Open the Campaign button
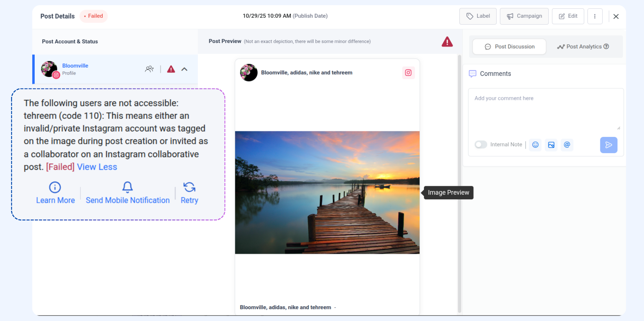The image size is (644, 321). click(x=524, y=16)
